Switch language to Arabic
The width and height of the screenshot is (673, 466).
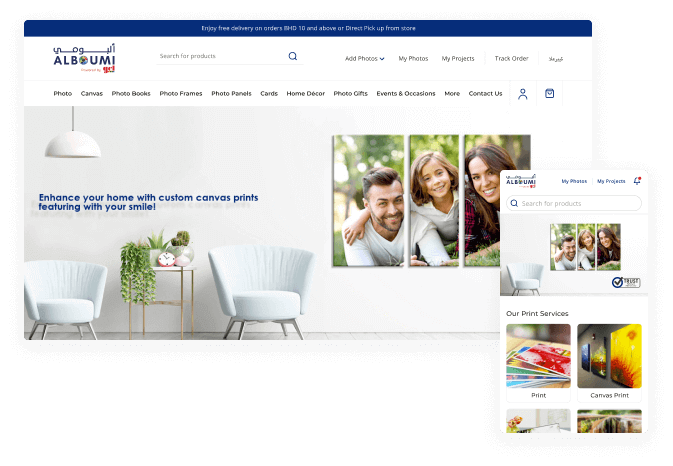click(556, 59)
